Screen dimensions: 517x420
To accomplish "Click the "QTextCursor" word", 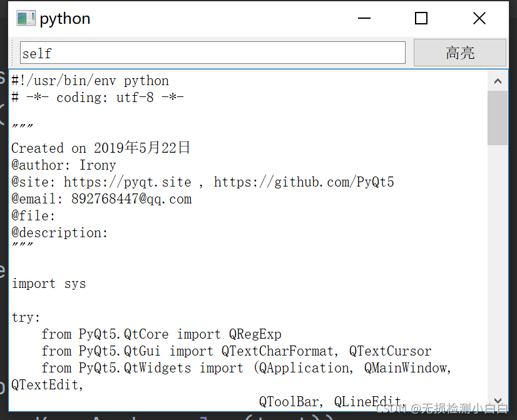I will coord(391,351).
